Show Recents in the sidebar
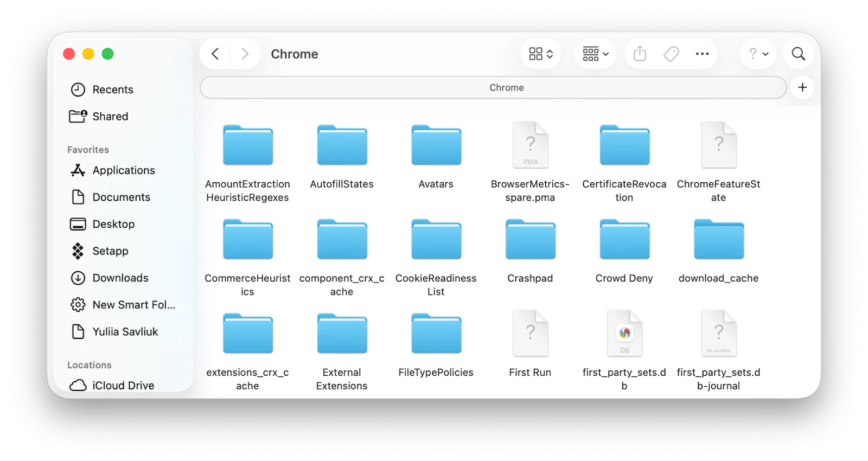The width and height of the screenshot is (868, 461). coord(112,89)
